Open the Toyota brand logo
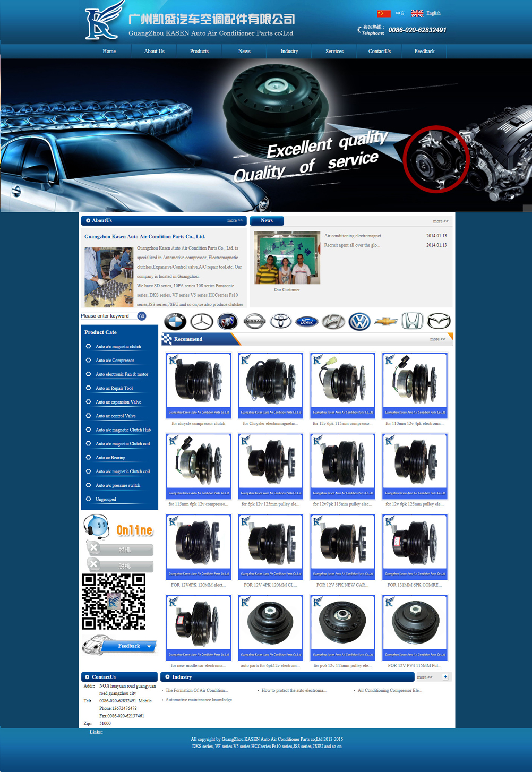The width and height of the screenshot is (532, 772). pos(280,321)
